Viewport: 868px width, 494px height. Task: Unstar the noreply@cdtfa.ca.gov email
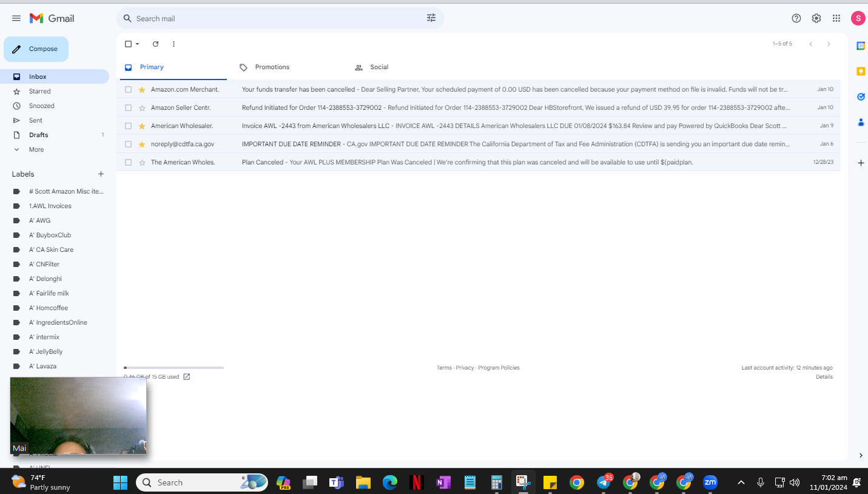pyautogui.click(x=142, y=144)
